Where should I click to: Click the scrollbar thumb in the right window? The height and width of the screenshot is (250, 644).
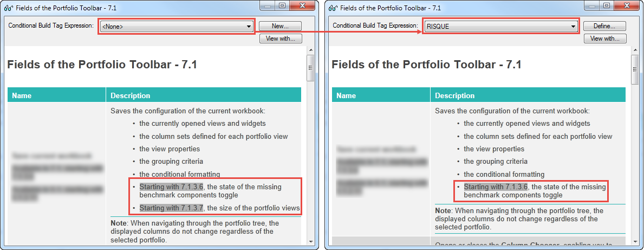click(x=635, y=68)
